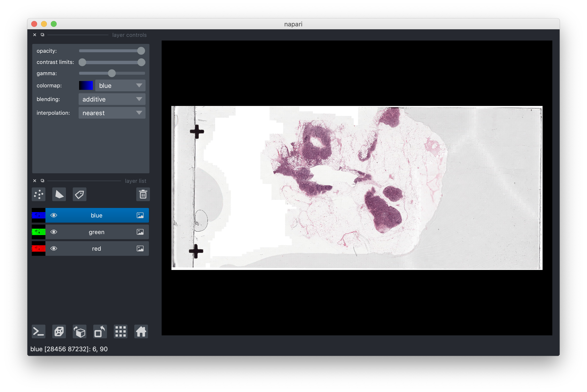Image resolution: width=587 pixels, height=392 pixels.
Task: Click the lower contrast limits handle
Action: (x=82, y=62)
